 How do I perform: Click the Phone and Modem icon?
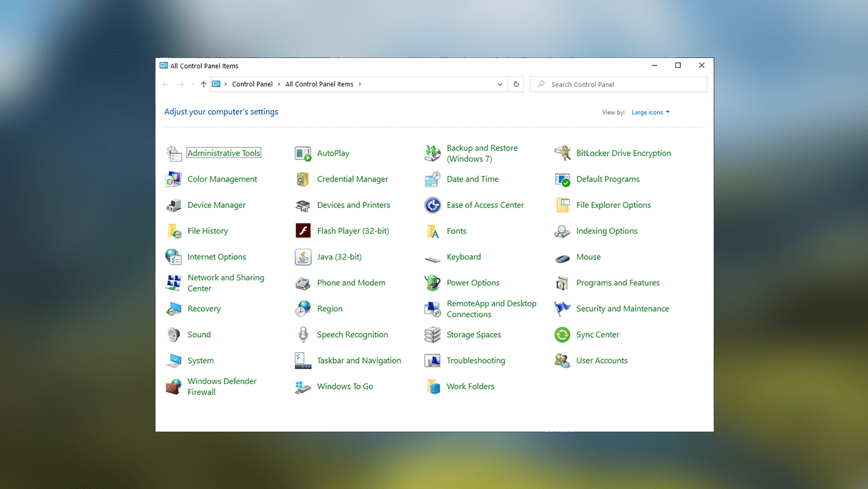point(303,283)
